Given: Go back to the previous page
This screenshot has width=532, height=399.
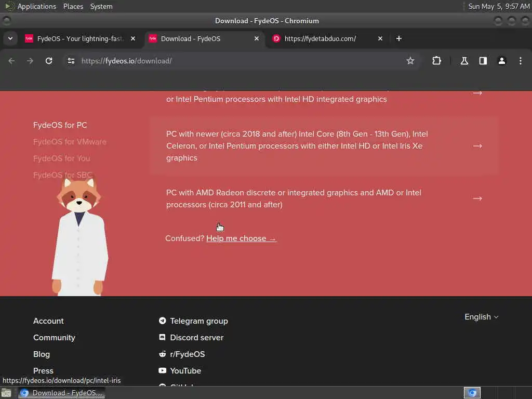Looking at the screenshot, I should [x=11, y=61].
